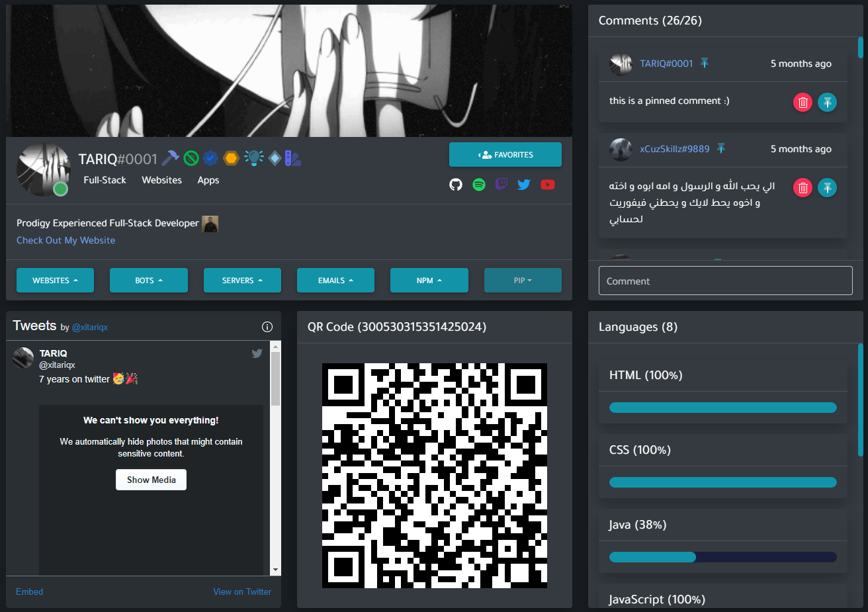868x612 pixels.
Task: Click the purple ruler design badge
Action: [292, 158]
